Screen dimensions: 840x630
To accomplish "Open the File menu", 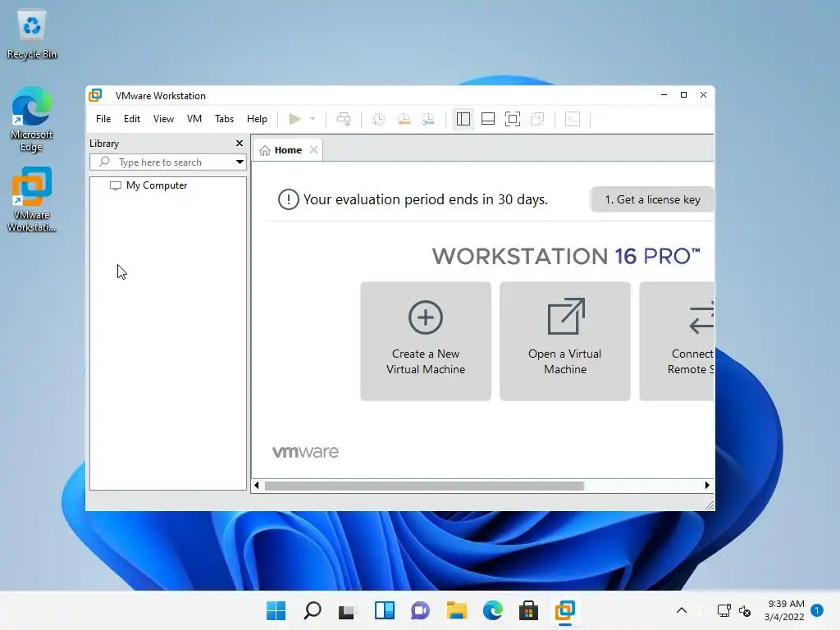I will [x=103, y=119].
